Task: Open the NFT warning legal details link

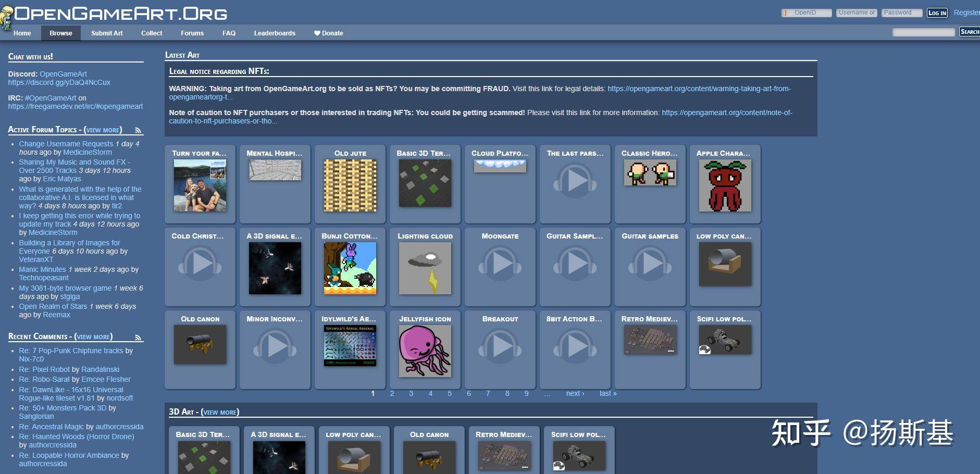Action: point(480,93)
